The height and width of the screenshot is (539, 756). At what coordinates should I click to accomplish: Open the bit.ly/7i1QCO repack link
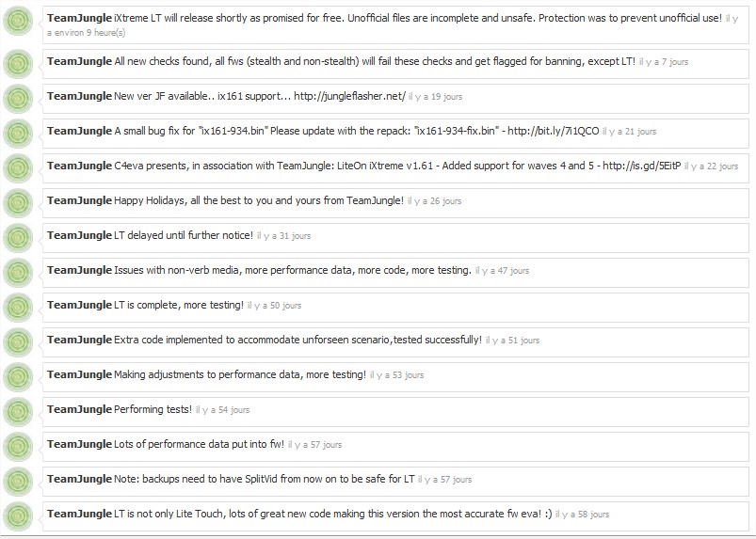553,131
